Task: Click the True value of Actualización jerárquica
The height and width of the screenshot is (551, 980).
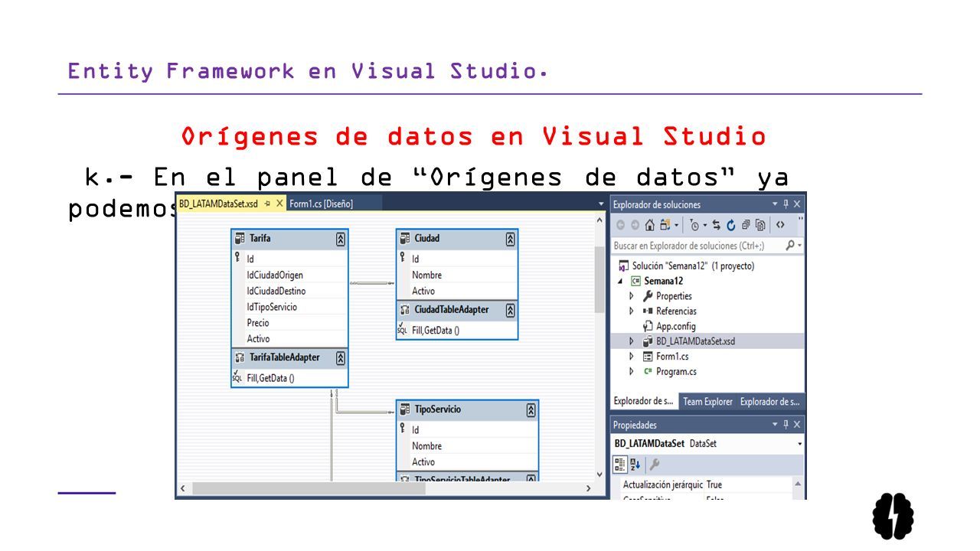Action: pos(714,484)
